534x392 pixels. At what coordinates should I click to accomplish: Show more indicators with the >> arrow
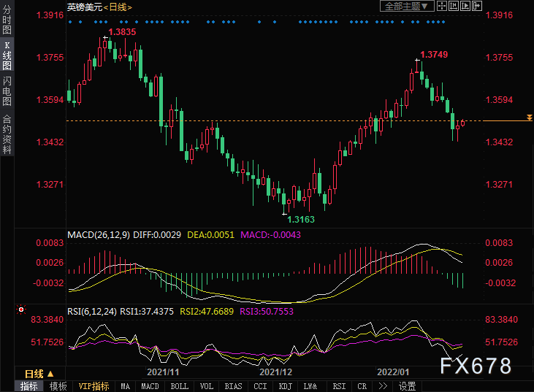click(x=384, y=386)
